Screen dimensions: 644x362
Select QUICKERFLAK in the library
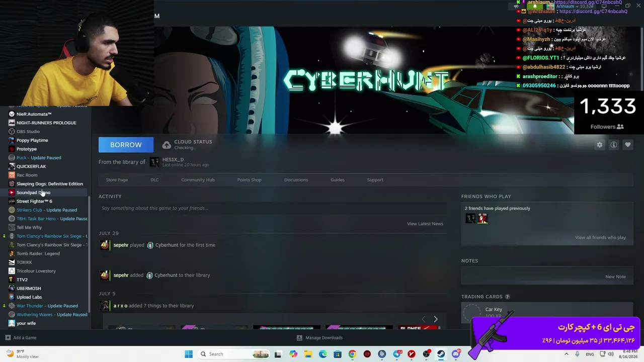[31, 166]
